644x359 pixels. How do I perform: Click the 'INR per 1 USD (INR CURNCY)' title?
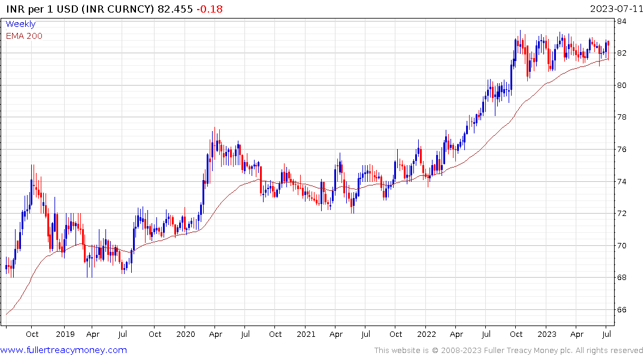pyautogui.click(x=80, y=9)
